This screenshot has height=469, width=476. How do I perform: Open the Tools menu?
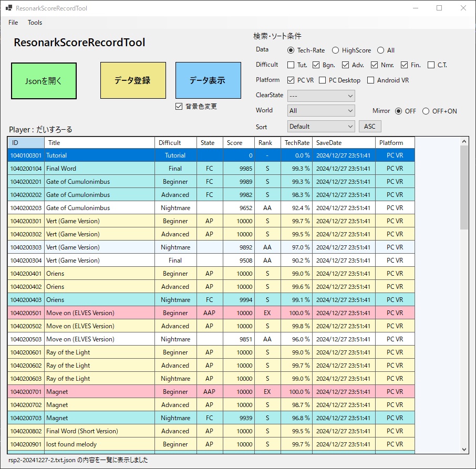pos(35,23)
